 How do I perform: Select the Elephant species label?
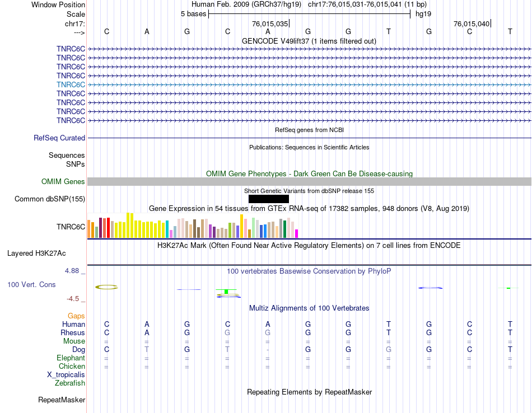(x=71, y=358)
